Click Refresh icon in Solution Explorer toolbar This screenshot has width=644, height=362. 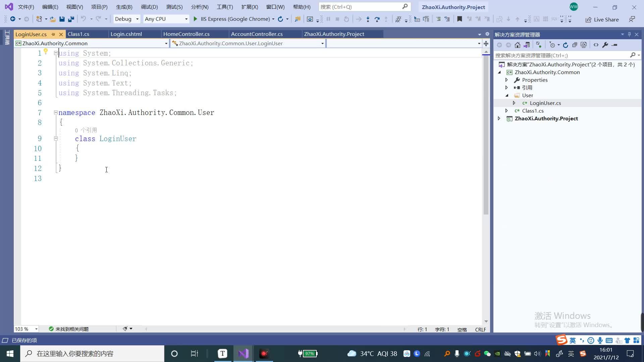pos(566,45)
